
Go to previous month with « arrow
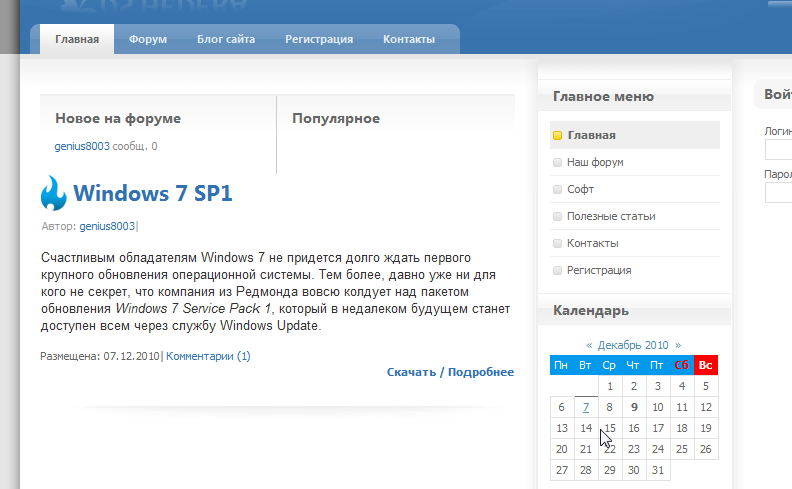[x=589, y=345]
